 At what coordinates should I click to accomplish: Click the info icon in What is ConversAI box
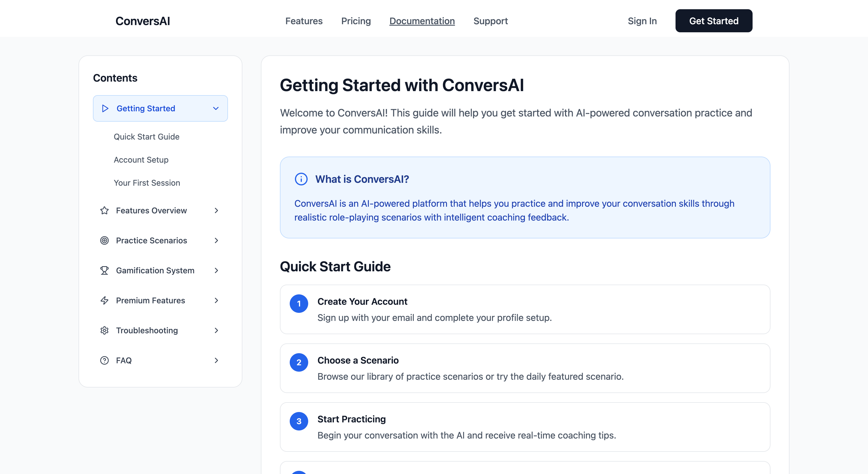(x=301, y=179)
